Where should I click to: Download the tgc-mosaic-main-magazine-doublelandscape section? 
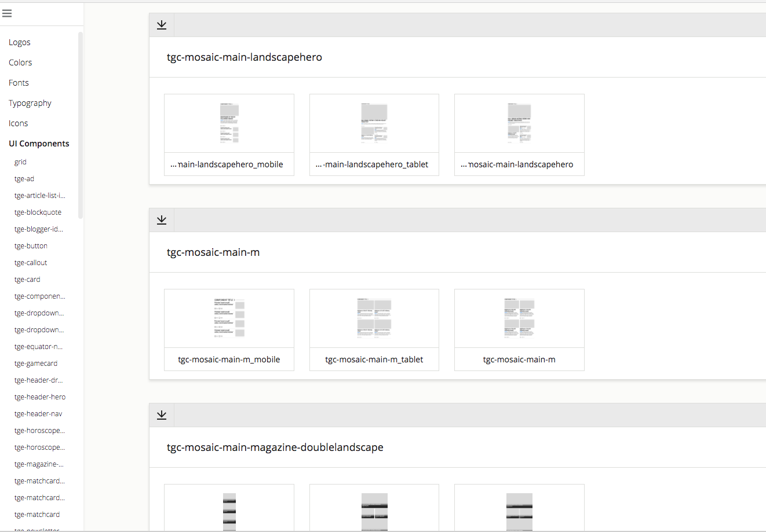coord(162,415)
